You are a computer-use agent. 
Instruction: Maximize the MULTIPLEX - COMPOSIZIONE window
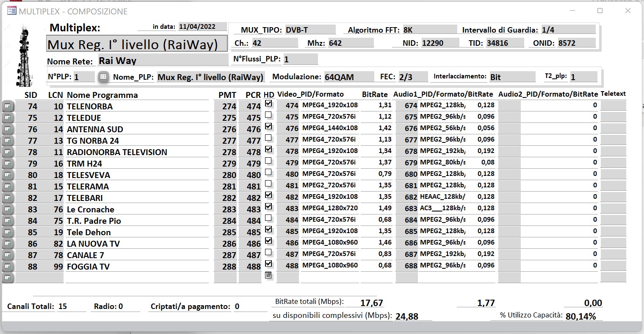click(x=600, y=11)
